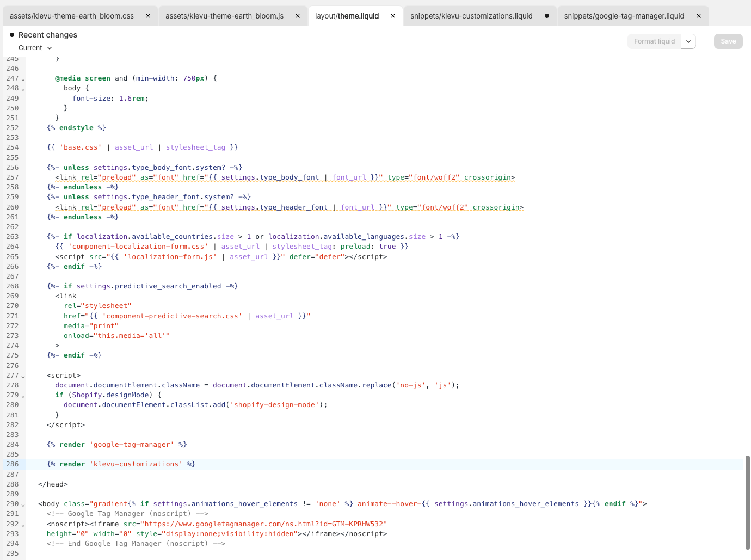
Task: Collapse code fold at line 277
Action: click(23, 377)
